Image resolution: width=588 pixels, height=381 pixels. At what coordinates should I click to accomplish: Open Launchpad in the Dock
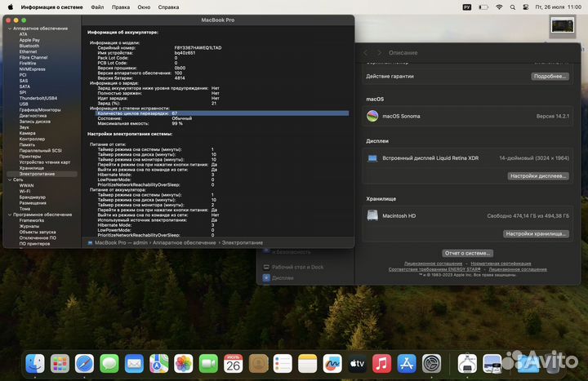pyautogui.click(x=60, y=363)
